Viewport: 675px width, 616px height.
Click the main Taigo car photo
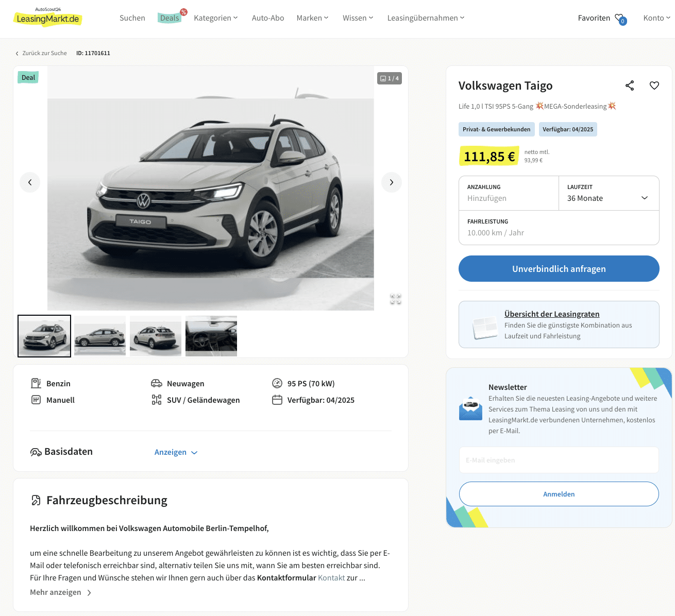(211, 189)
